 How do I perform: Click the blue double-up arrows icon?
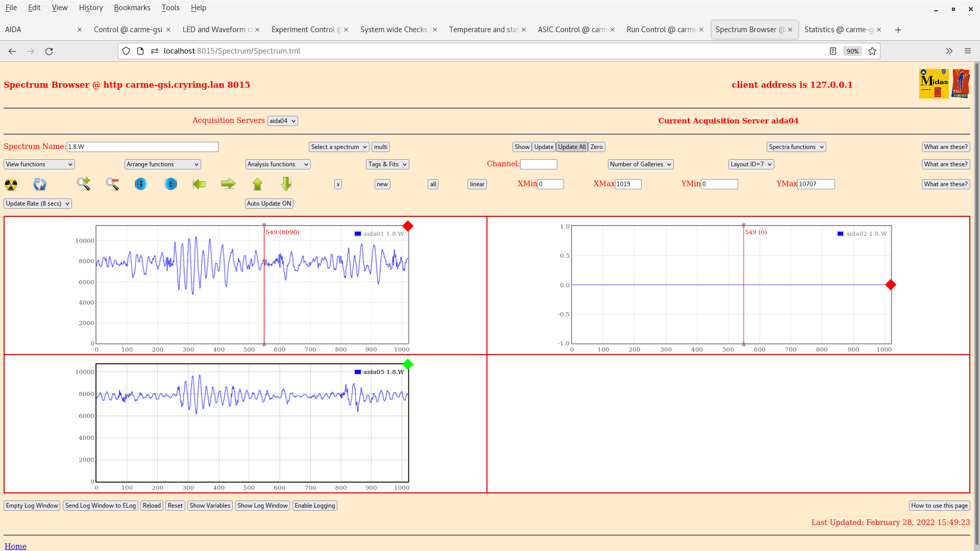171,184
